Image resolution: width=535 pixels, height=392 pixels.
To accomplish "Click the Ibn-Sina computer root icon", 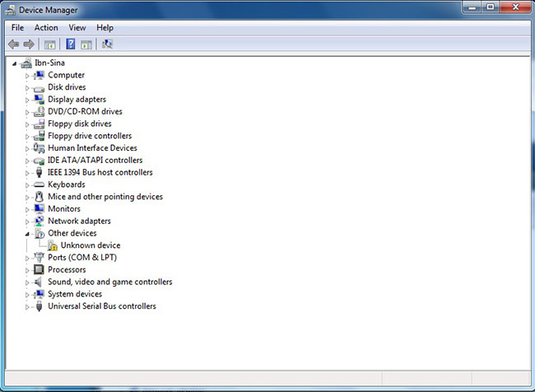I will pyautogui.click(x=26, y=63).
